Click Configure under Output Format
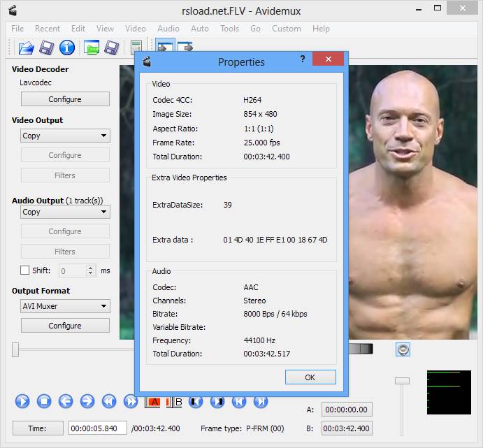 point(65,326)
